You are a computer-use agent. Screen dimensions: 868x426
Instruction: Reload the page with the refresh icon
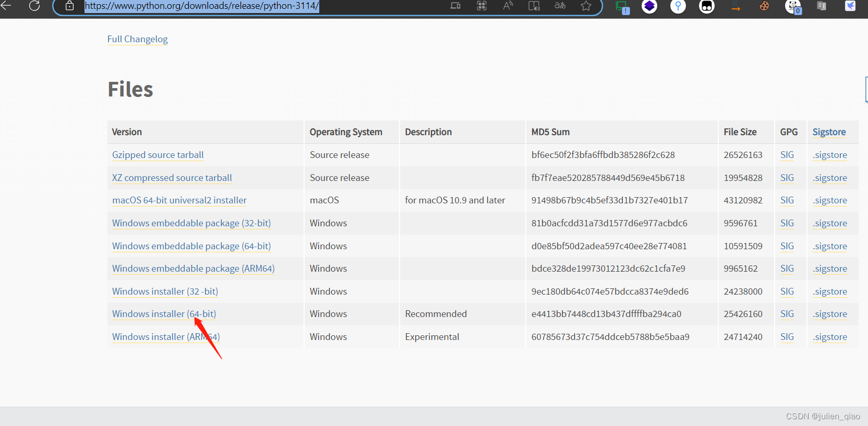coord(34,6)
